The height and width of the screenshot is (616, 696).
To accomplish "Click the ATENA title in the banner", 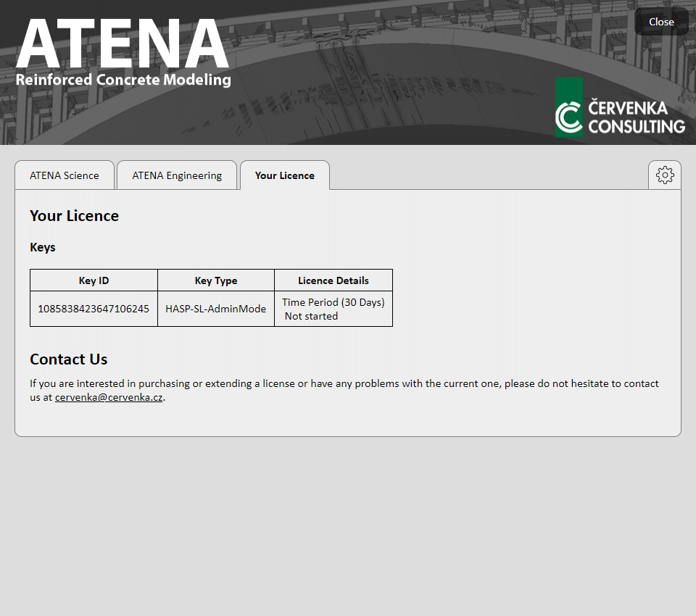I will pos(122,43).
